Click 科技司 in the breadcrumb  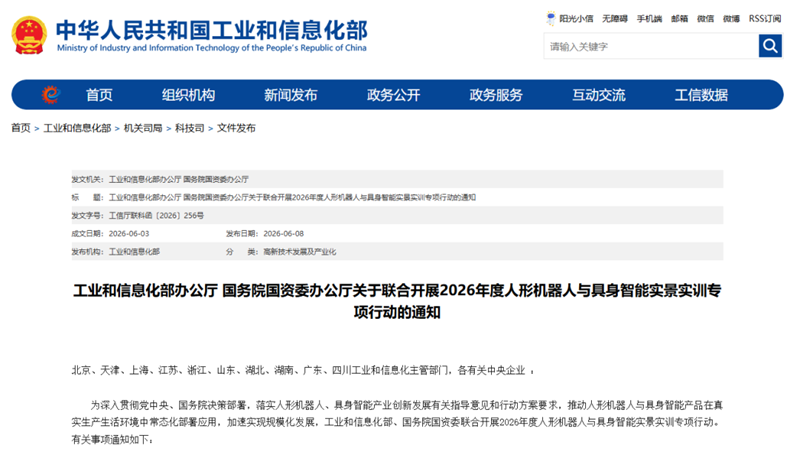[x=189, y=128]
